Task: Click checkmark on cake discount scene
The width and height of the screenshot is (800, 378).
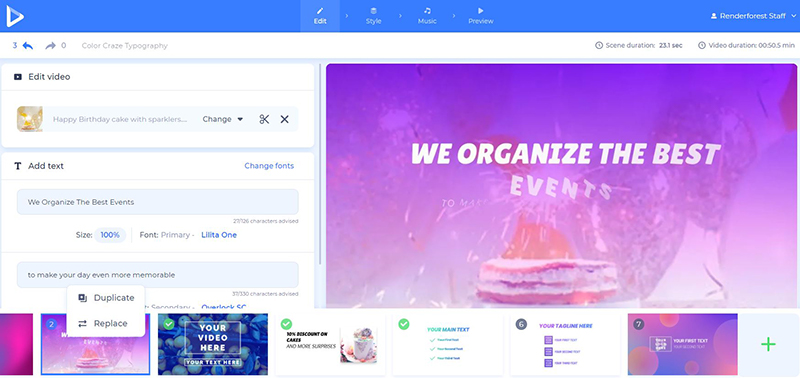Action: [286, 324]
